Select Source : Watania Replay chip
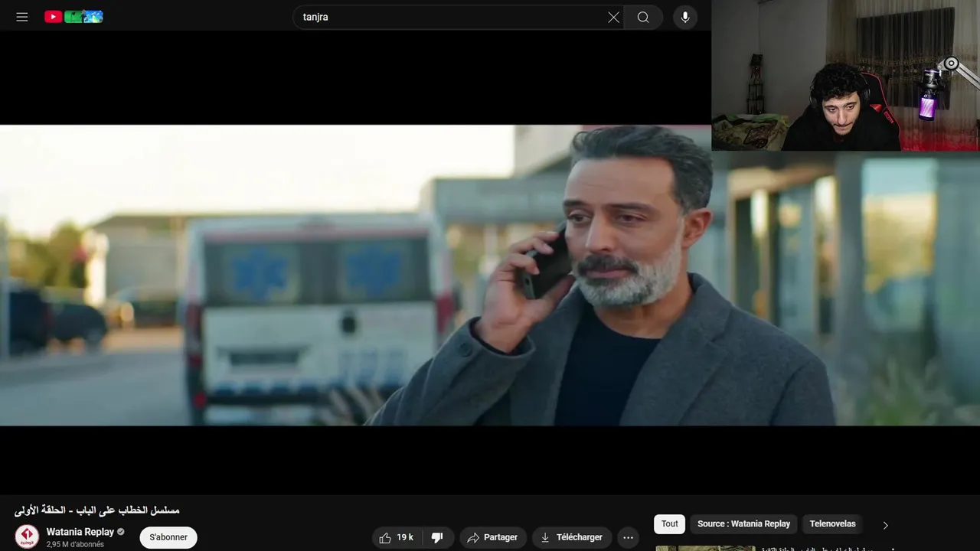The image size is (980, 551). [743, 524]
